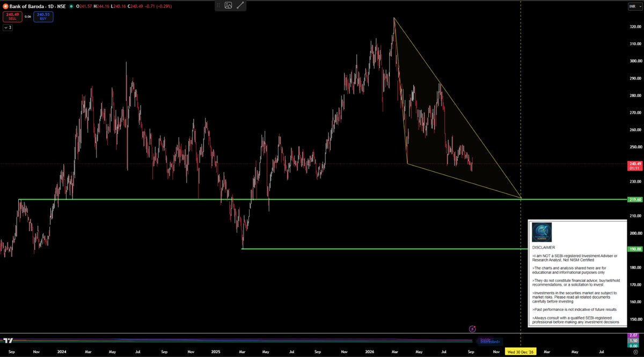Click the 2026 label on time axis
The image size is (644, 357).
click(x=370, y=352)
